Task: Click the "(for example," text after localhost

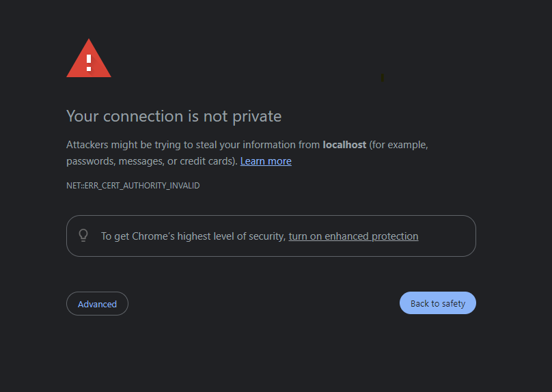Action: click(x=398, y=145)
